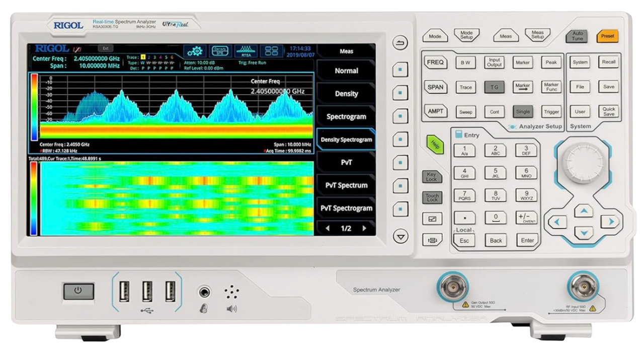Go to next menu page with right triangle
644x350 pixels.
364,228
